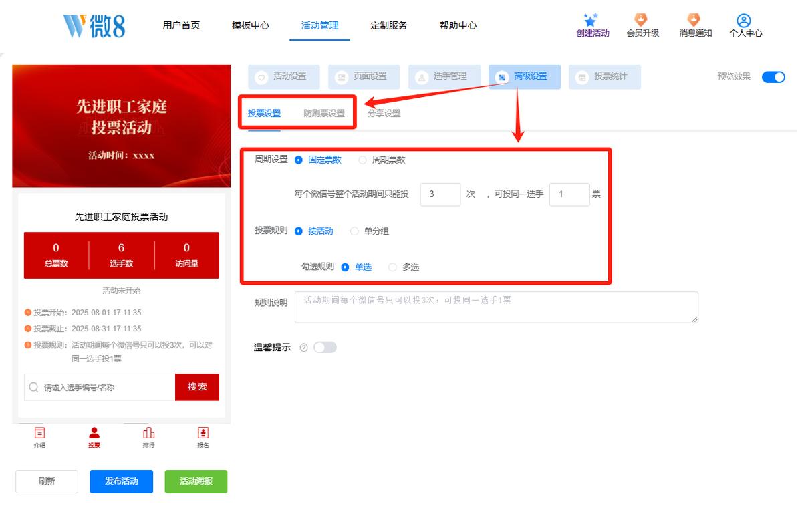The height and width of the screenshot is (532, 802).
Task: Enable the 温馨提示 switch
Action: (325, 347)
